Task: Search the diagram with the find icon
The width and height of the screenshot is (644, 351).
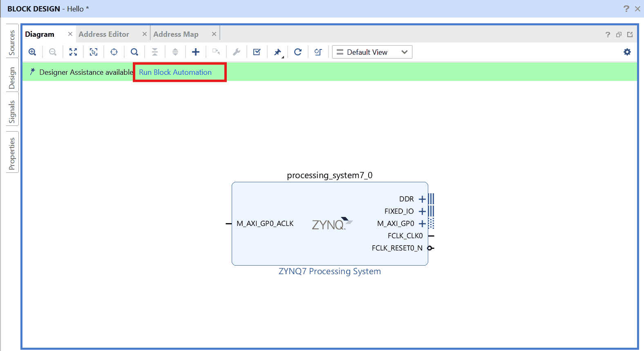Action: click(x=134, y=52)
